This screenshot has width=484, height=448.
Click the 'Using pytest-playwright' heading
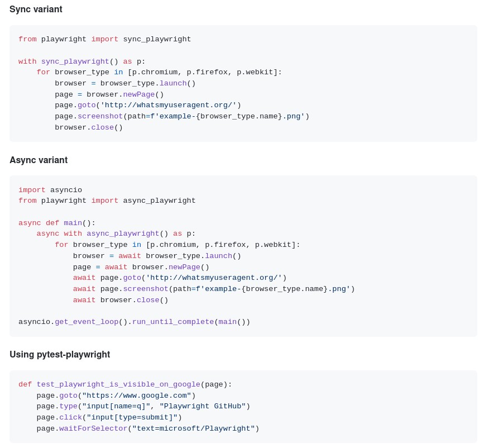[60, 354]
